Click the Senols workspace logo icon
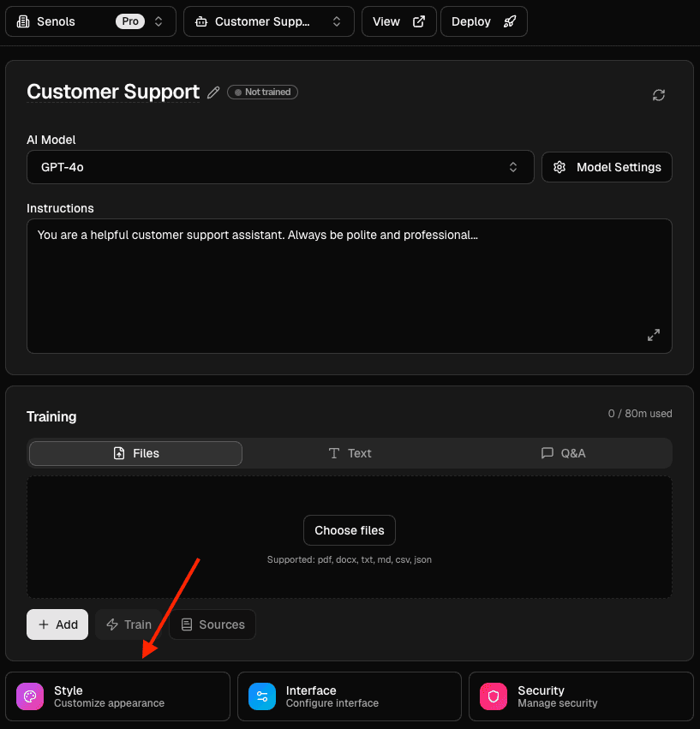Image resolution: width=700 pixels, height=729 pixels. click(x=23, y=21)
